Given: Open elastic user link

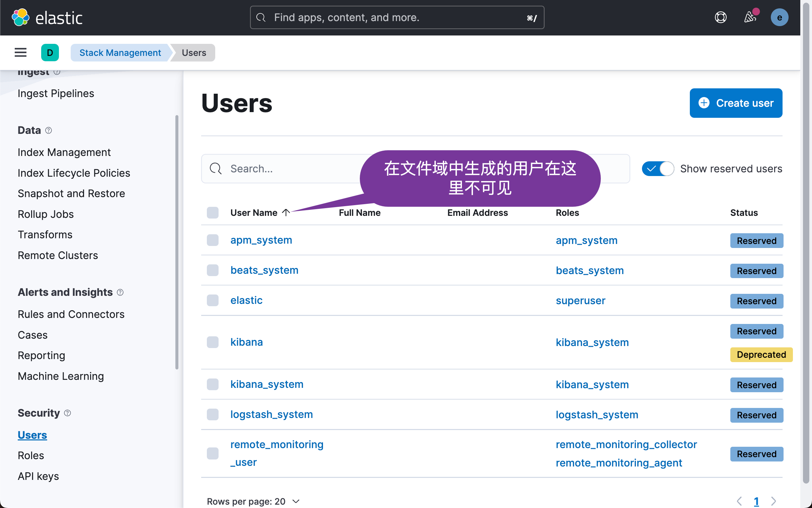Looking at the screenshot, I should (x=246, y=301).
